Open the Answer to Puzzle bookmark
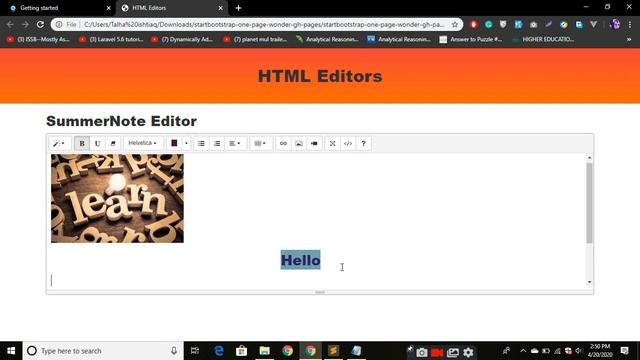640x360 pixels. 471,39
